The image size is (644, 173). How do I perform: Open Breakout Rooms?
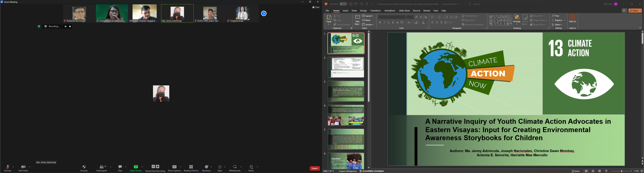click(191, 168)
